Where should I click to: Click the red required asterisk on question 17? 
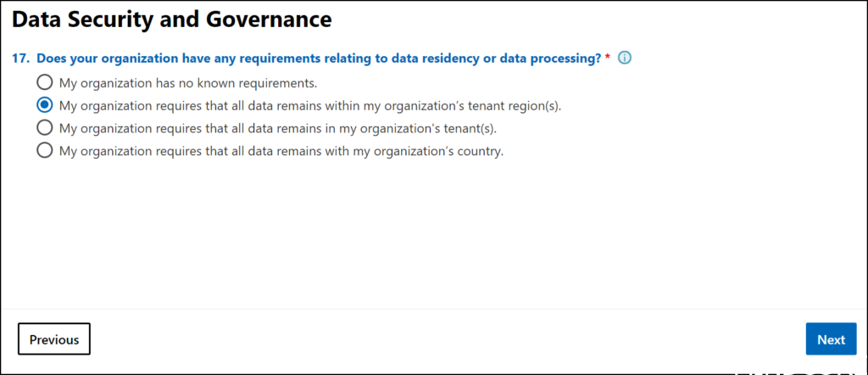click(608, 59)
